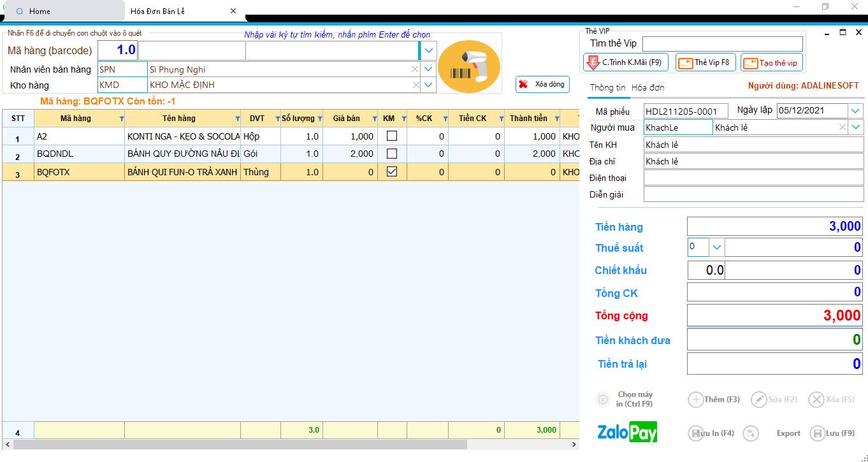Click the Thêm (F3) add icon
Screen dimensions: 868x462
(x=695, y=400)
